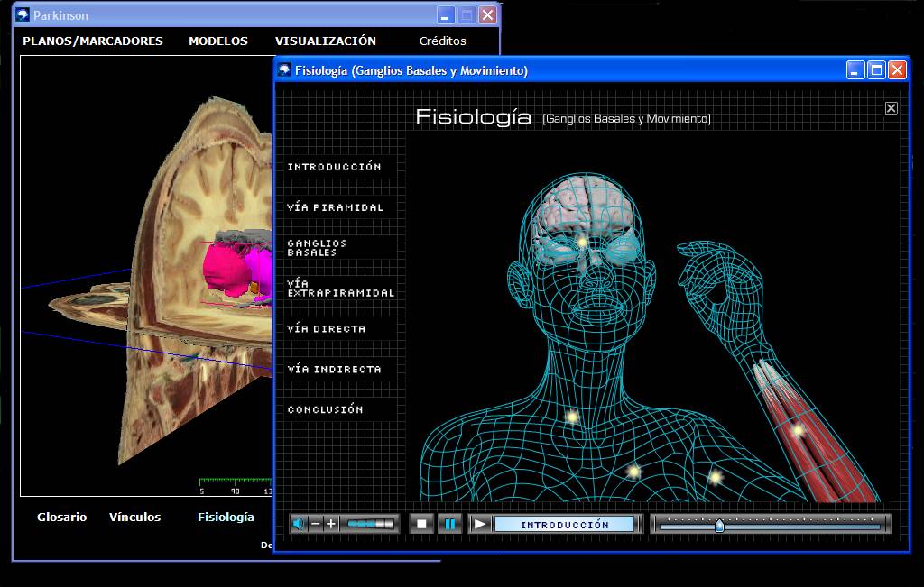The width and height of the screenshot is (924, 587).
Task: Maximize the Fisiología window
Action: click(876, 70)
